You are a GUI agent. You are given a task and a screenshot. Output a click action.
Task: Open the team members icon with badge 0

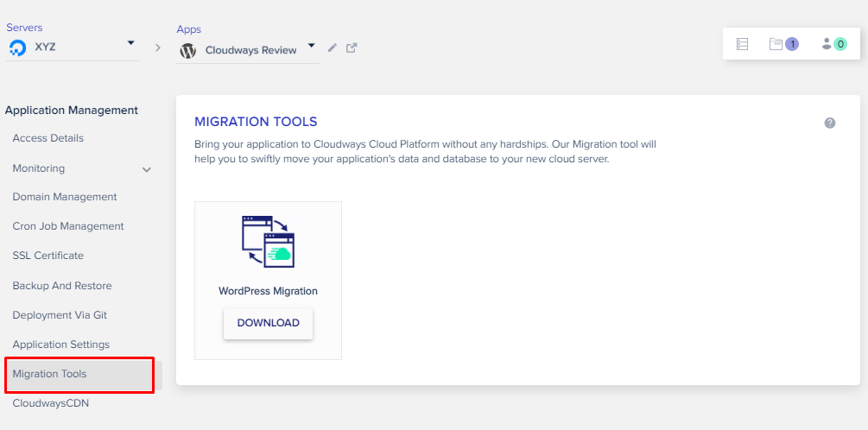tap(834, 44)
